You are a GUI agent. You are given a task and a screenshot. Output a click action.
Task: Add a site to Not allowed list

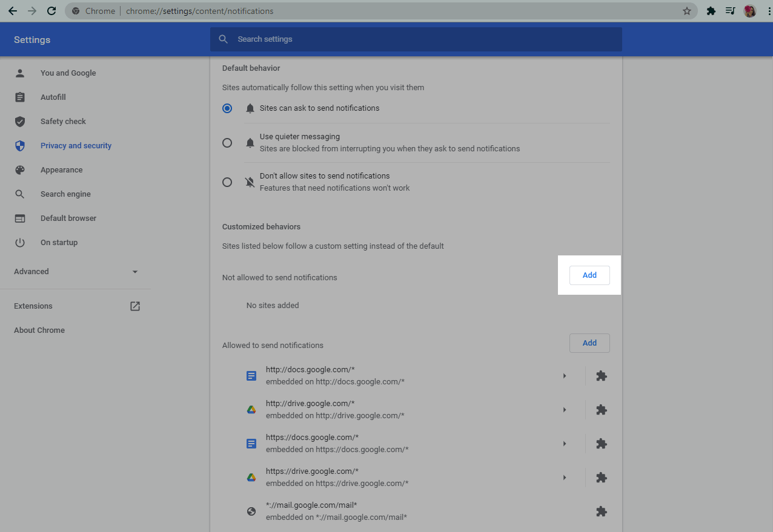589,275
